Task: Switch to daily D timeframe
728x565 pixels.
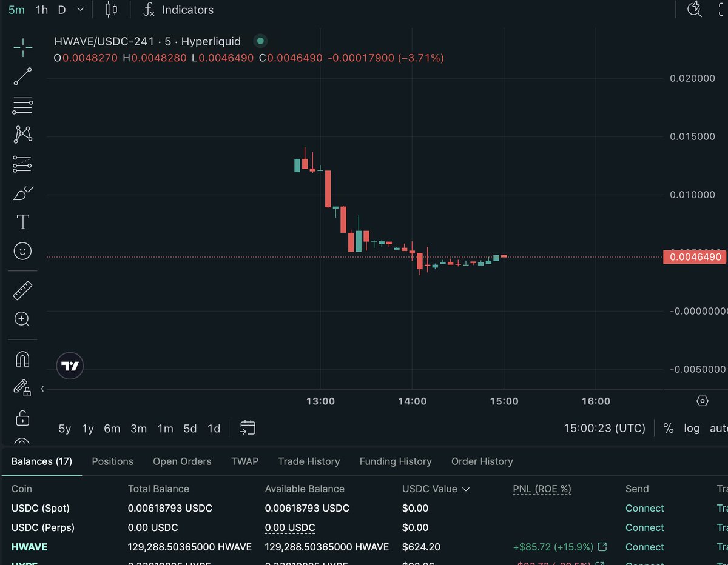Action: click(62, 10)
